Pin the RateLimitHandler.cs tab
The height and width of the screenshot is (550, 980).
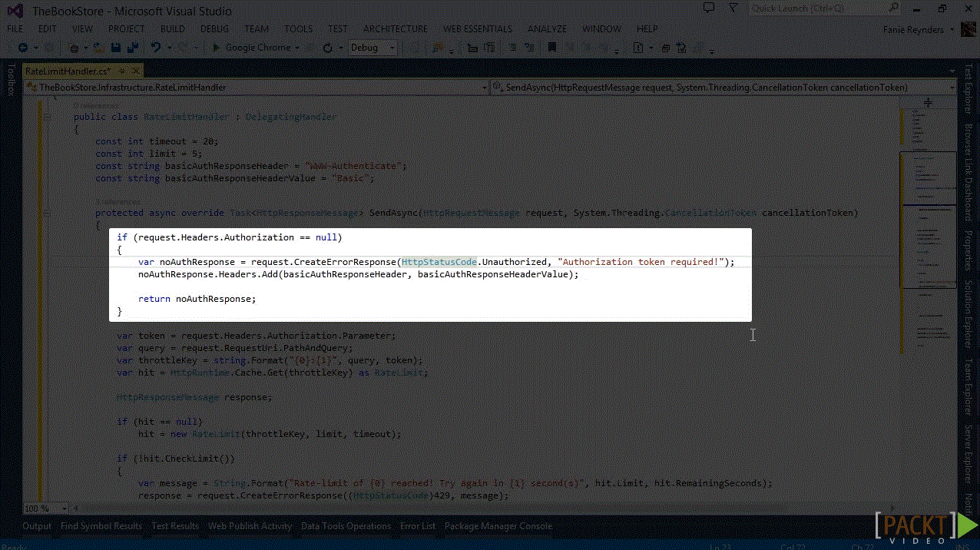(x=121, y=71)
